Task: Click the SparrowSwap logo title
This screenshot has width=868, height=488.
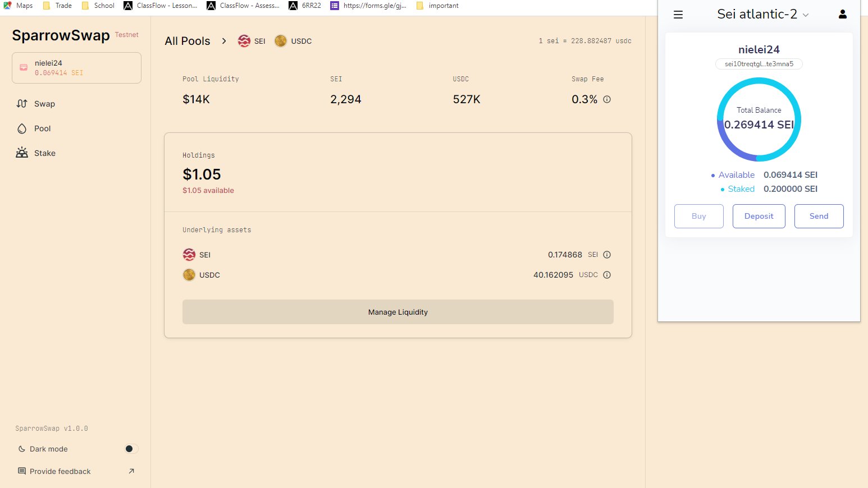Action: coord(61,35)
